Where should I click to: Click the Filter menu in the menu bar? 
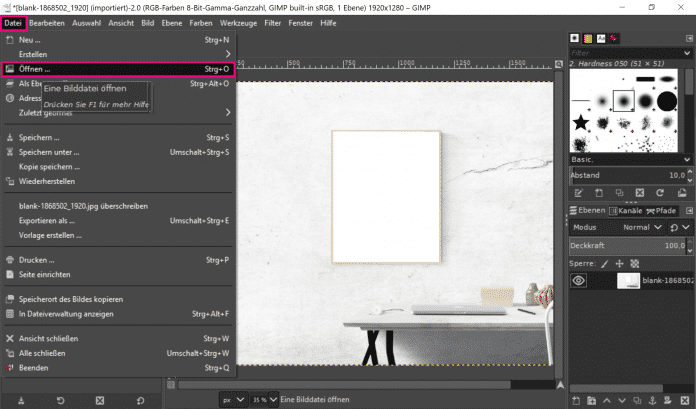pyautogui.click(x=273, y=21)
